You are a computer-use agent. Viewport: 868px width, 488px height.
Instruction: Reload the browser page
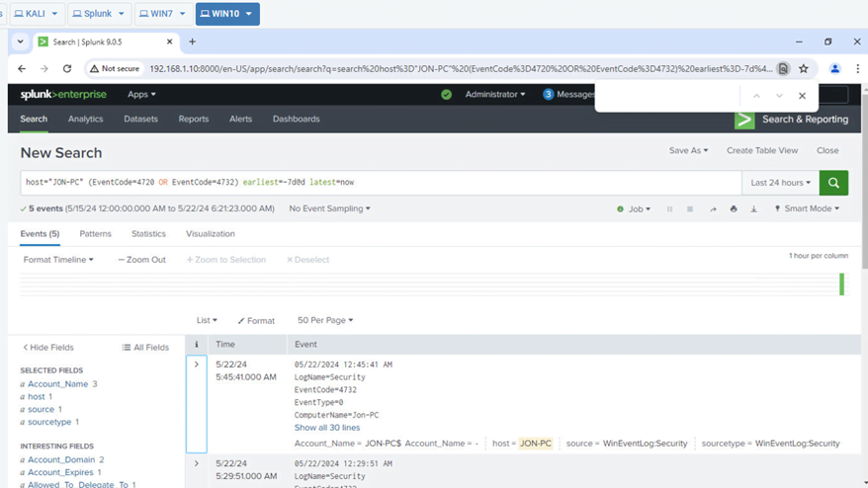click(x=67, y=68)
